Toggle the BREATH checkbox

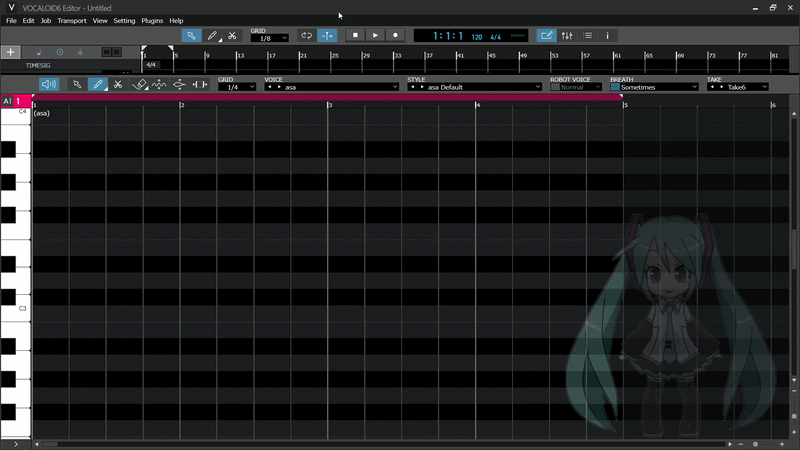[x=615, y=87]
